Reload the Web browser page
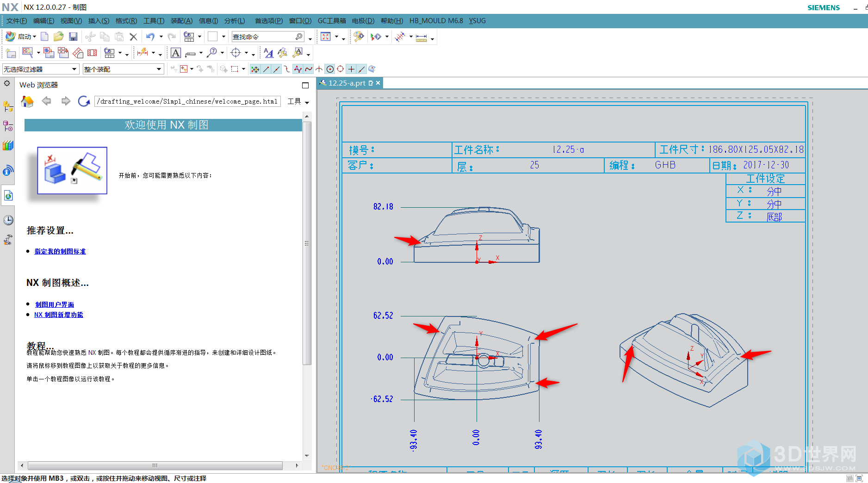This screenshot has height=483, width=868. 84,101
